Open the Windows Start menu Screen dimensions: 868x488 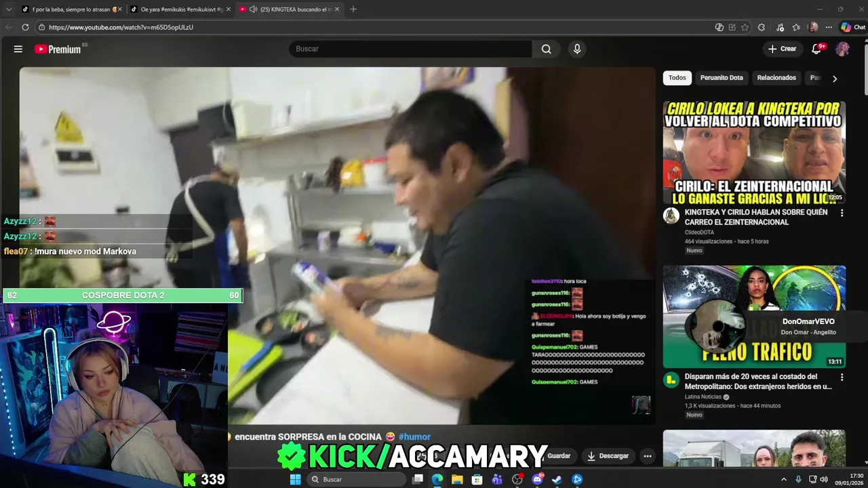point(295,479)
